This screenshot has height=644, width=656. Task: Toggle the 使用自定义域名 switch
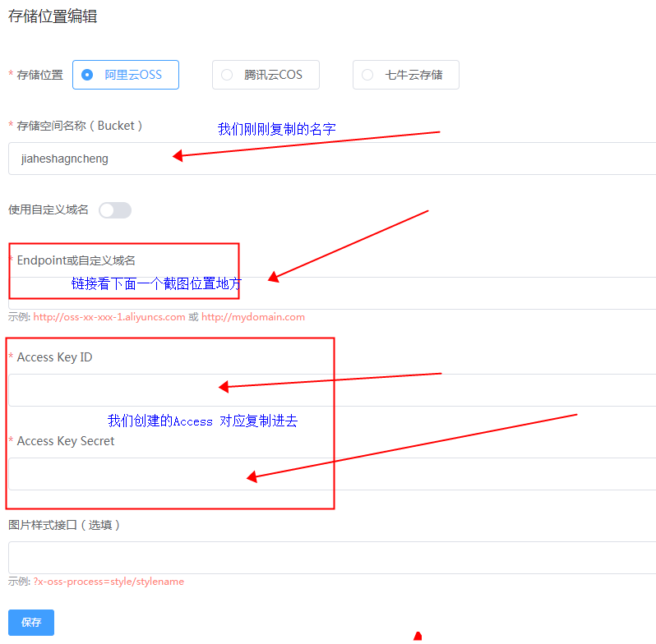[x=115, y=210]
